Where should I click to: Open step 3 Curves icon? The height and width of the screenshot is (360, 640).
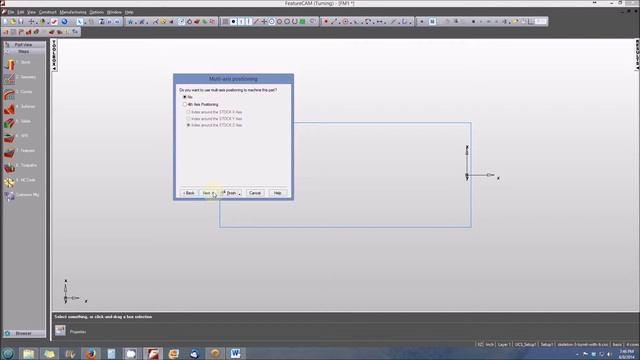coord(9,93)
